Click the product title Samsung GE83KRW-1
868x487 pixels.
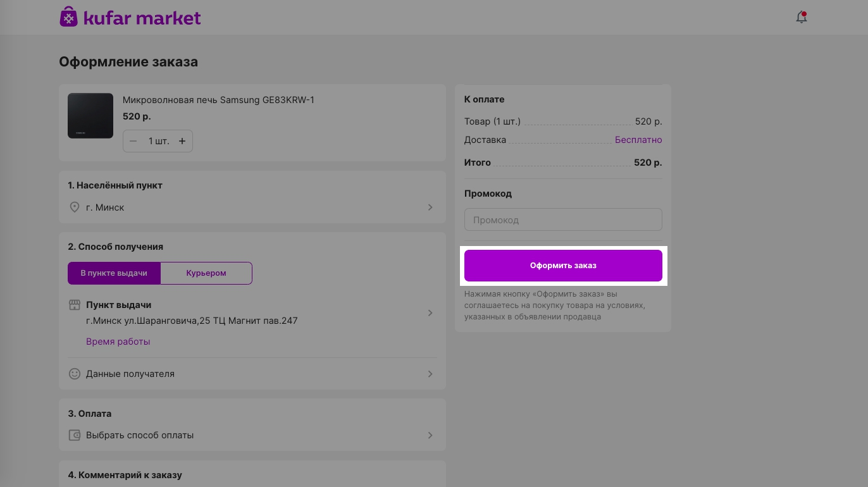pos(218,100)
